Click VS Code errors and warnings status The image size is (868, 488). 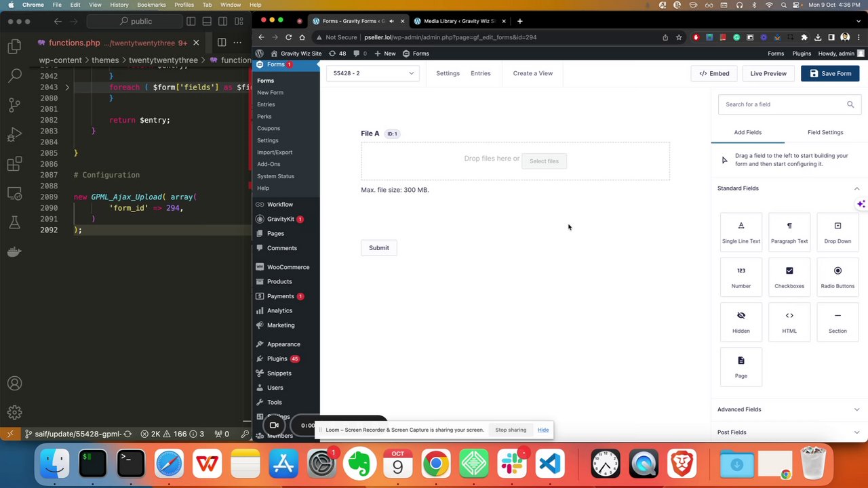pos(172,434)
